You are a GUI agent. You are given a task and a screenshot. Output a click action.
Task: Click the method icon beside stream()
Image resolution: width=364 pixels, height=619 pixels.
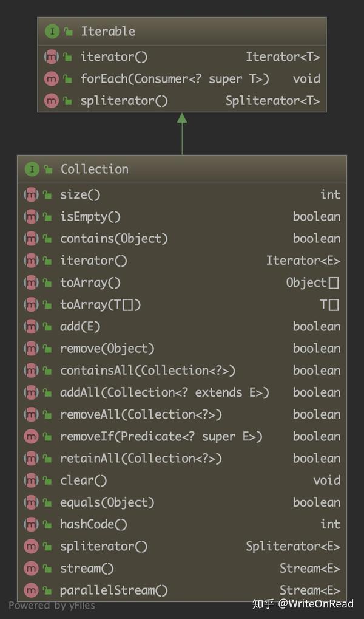click(x=31, y=569)
